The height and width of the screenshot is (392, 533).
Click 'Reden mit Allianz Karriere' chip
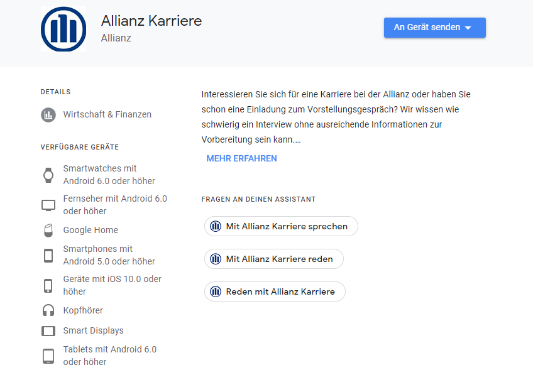275,291
